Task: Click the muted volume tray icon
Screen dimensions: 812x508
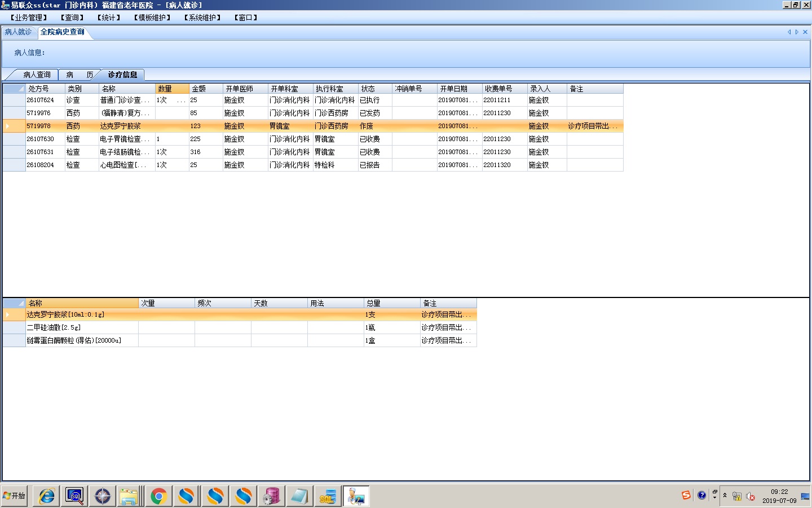Action: (751, 497)
